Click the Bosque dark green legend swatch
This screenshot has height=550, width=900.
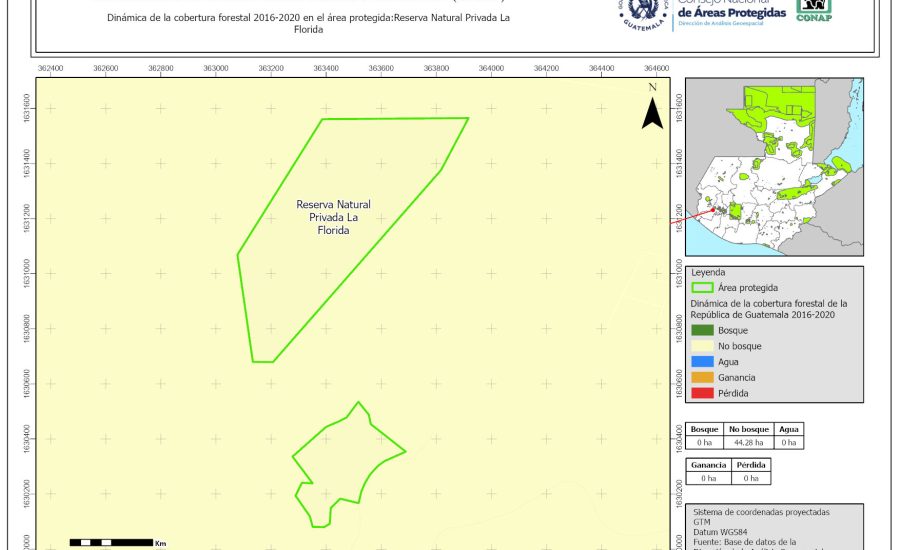click(x=703, y=330)
